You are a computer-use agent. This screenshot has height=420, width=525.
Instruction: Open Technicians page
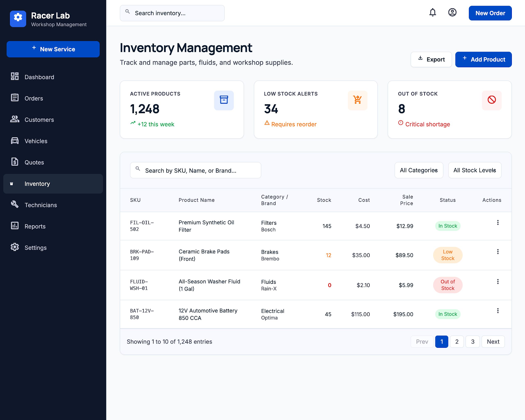tap(53, 205)
